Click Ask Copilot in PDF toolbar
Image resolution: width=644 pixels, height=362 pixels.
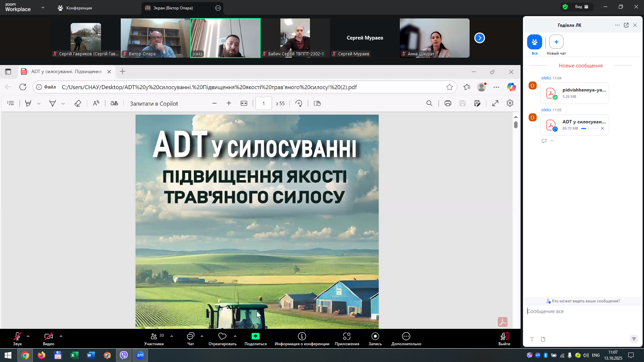point(154,104)
